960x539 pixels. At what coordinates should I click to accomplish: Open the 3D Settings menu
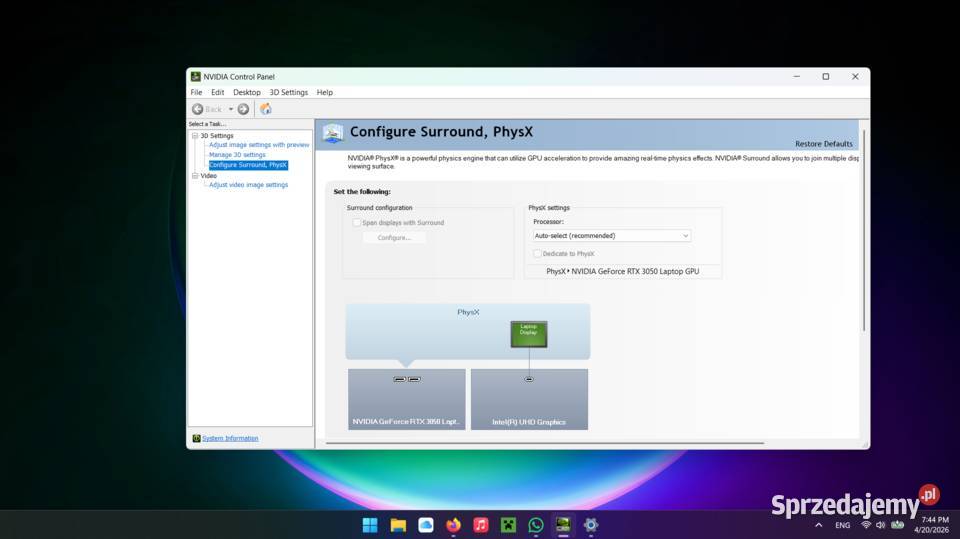coord(288,92)
